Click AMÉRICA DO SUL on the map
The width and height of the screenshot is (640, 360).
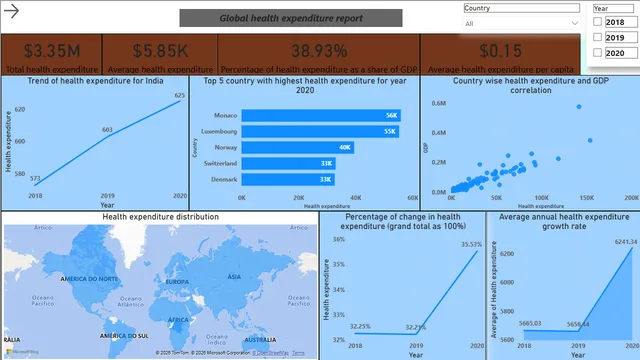(x=124, y=336)
